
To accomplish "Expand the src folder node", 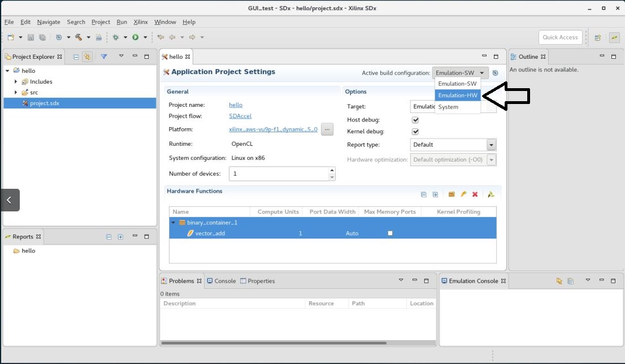I will point(16,92).
